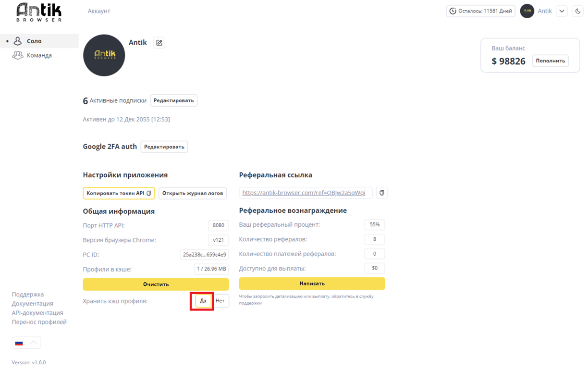588x369 pixels.
Task: Open the referral link antik-browser.com?ref
Action: coord(304,193)
